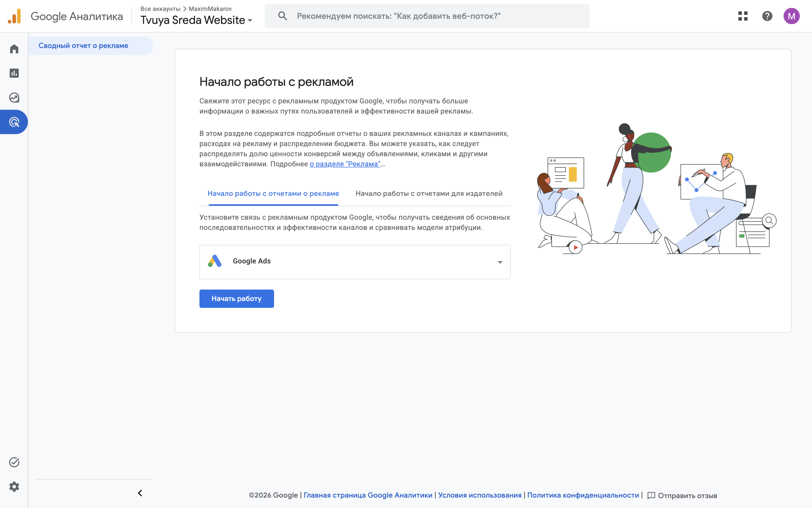This screenshot has height=508, width=812.
Task: Collapse the navigation panel arrow
Action: click(x=140, y=493)
